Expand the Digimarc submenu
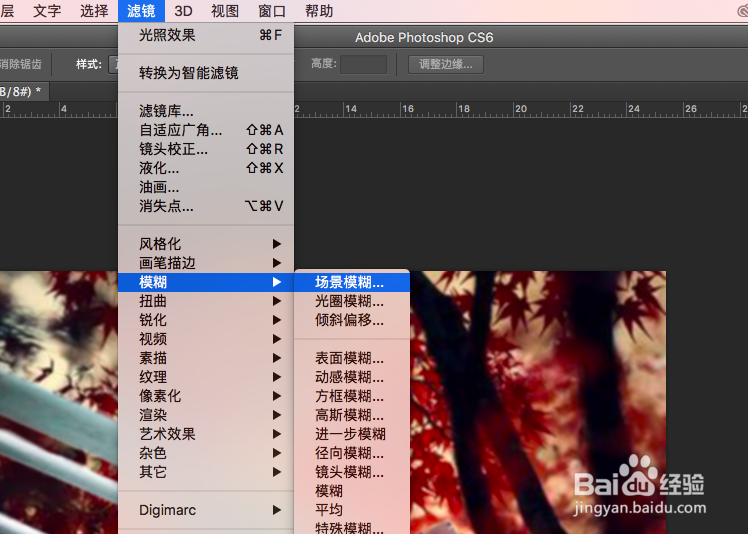The height and width of the screenshot is (534, 748). [206, 510]
